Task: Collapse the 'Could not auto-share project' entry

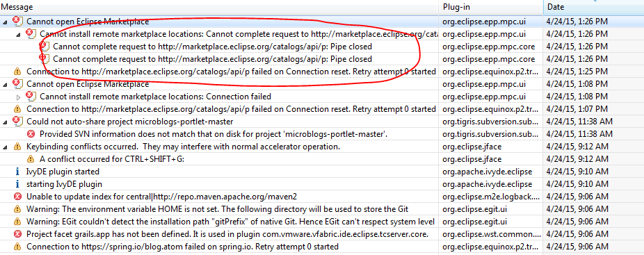Action: 5,122
